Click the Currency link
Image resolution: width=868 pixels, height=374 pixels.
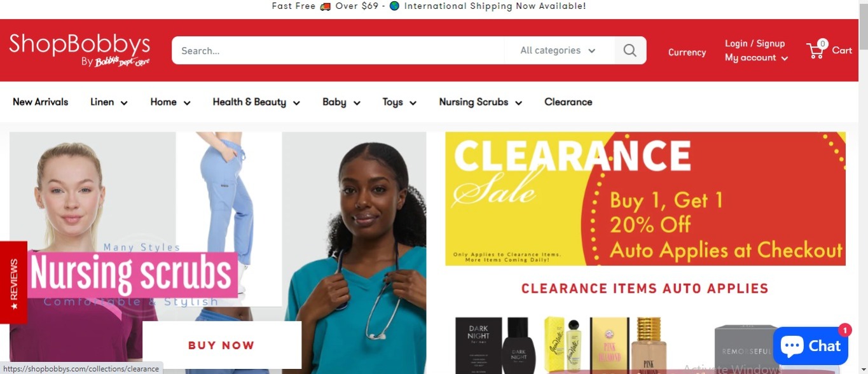click(x=687, y=52)
